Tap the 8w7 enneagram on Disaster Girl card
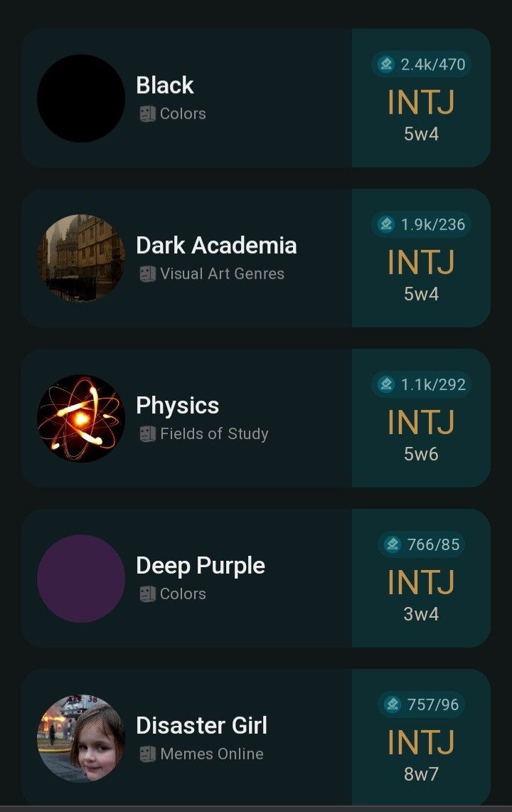Screen dimensions: 512x812 coord(421,774)
